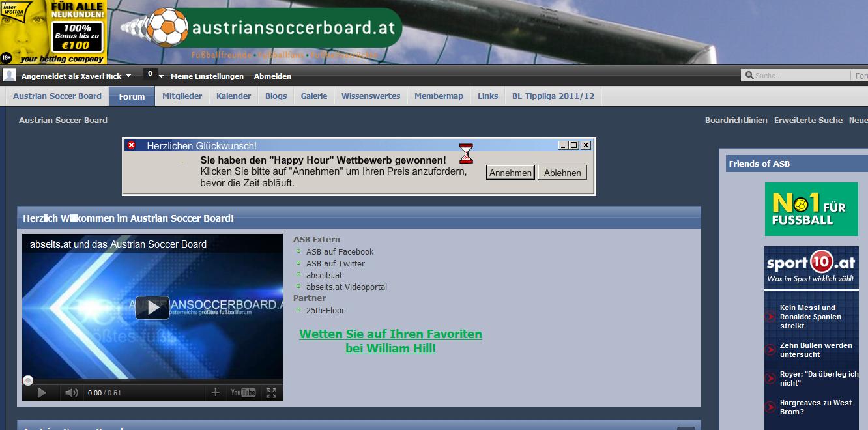
Task: Click the user avatar icon in the top bar
Action: [x=9, y=76]
